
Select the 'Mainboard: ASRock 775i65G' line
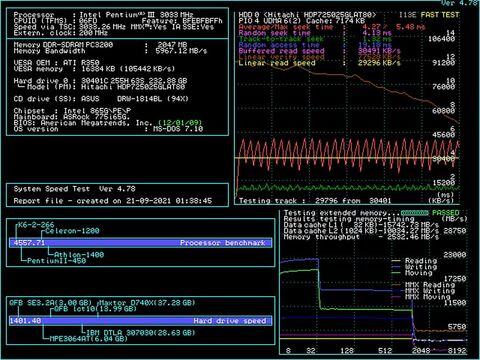click(72, 117)
